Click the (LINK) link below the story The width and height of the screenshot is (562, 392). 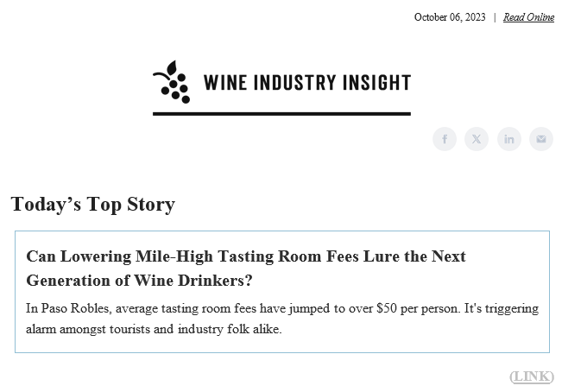click(x=532, y=376)
